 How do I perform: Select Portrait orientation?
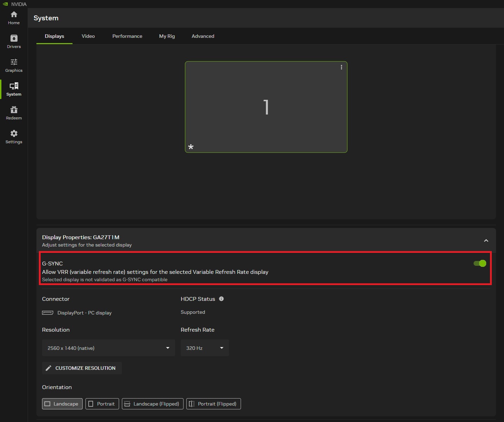click(102, 404)
